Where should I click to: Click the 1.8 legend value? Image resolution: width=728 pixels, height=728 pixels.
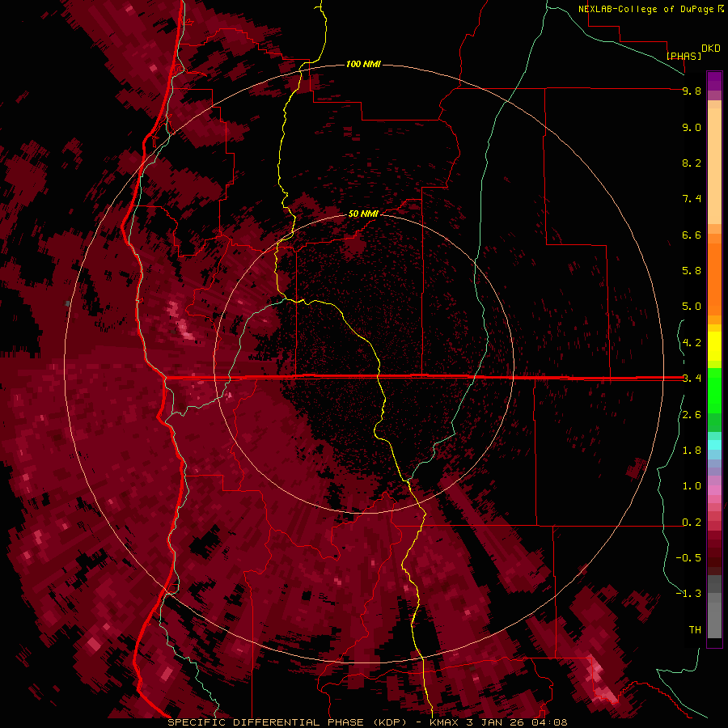[692, 451]
